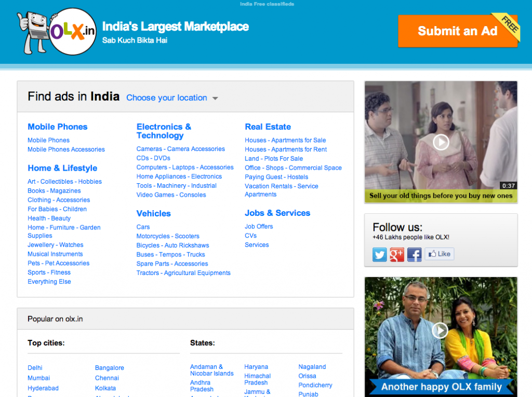Select Home Appliances - Electronics link
This screenshot has width=532, height=397.
point(179,176)
